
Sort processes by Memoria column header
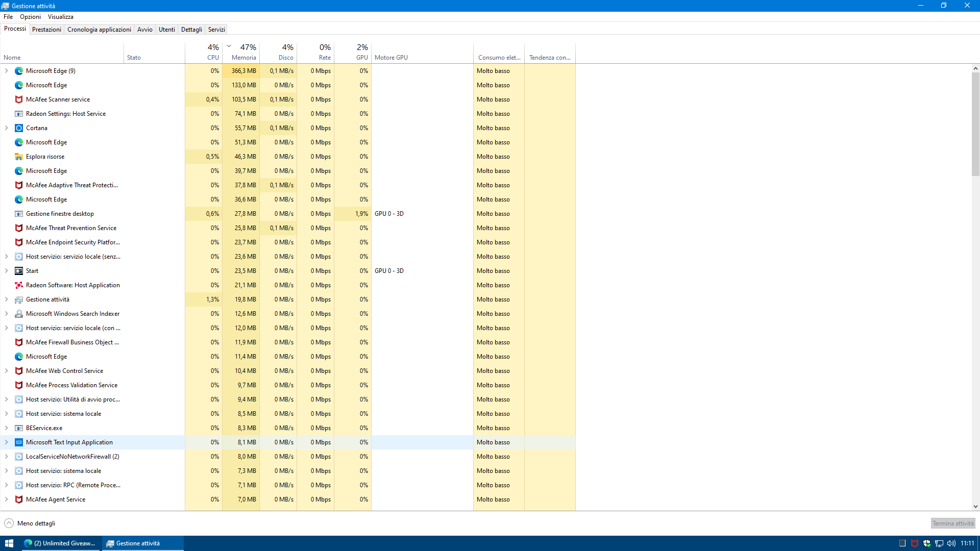[x=243, y=57]
